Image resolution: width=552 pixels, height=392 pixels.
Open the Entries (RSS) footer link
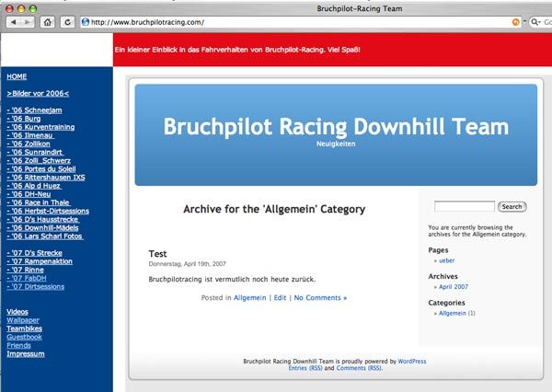(305, 368)
